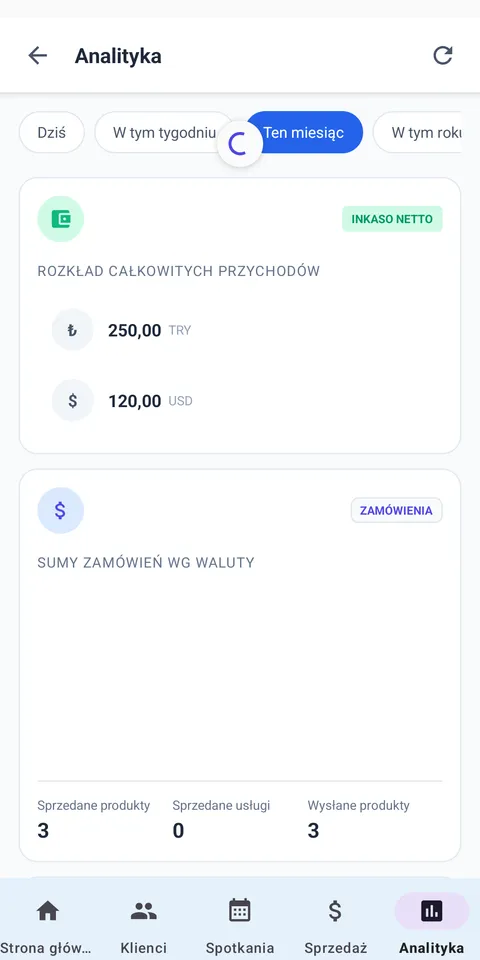
Task: Go back using the arrow icon
Action: [x=37, y=56]
